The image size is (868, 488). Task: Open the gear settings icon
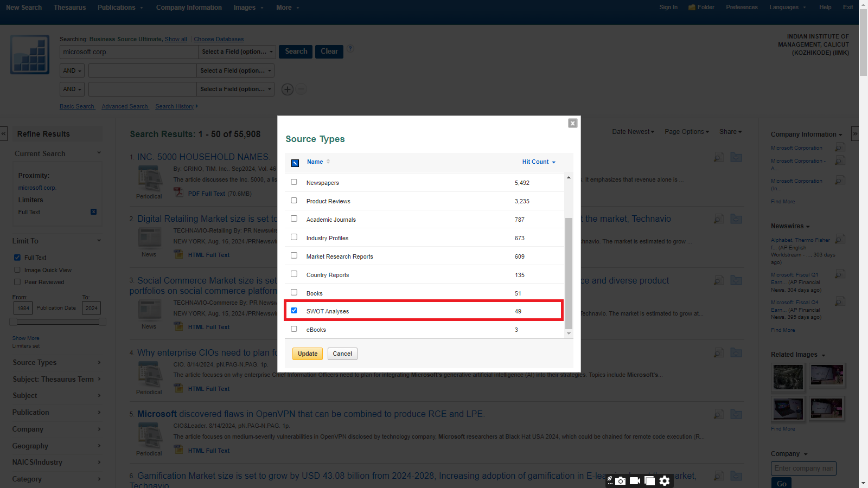coord(665,481)
